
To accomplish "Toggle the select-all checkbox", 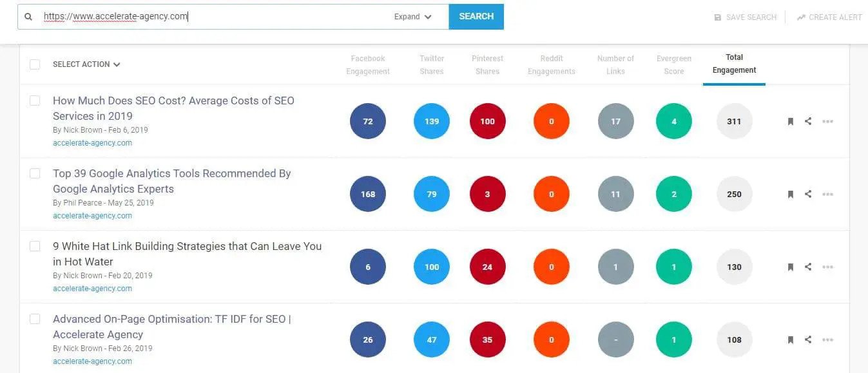I will click(35, 64).
